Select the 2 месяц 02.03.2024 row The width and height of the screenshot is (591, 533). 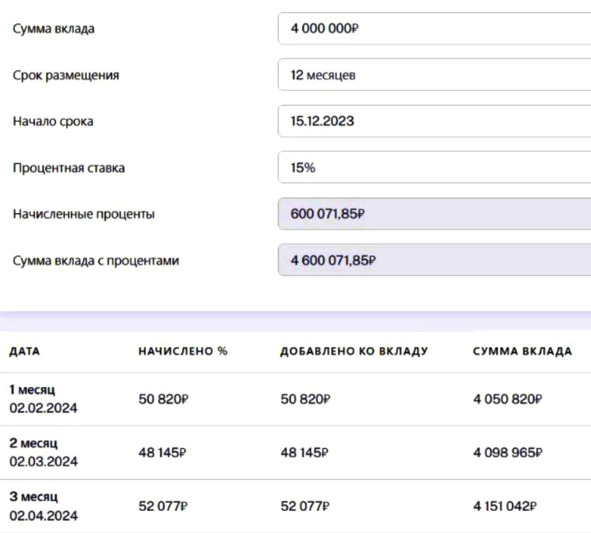[x=296, y=453]
